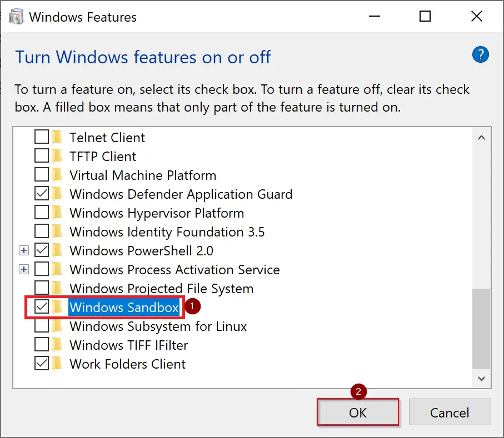Enable Windows Projected File System checkbox
Viewport: 504px width, 438px height.
[42, 288]
